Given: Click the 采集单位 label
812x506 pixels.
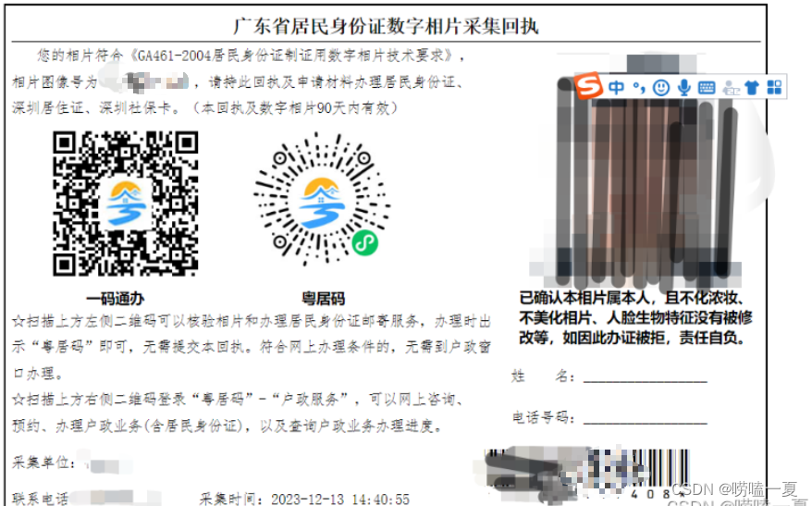Looking at the screenshot, I should (x=43, y=463).
